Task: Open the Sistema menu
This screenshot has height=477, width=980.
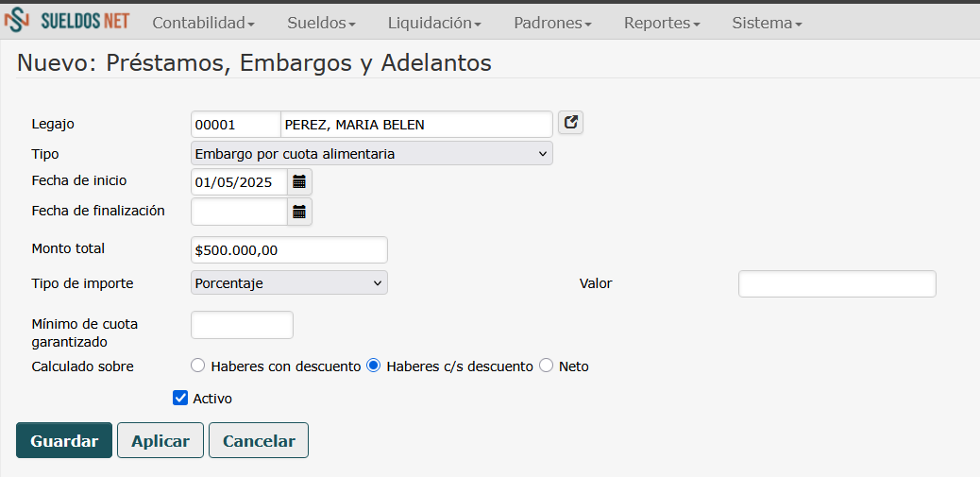Action: pos(767,23)
